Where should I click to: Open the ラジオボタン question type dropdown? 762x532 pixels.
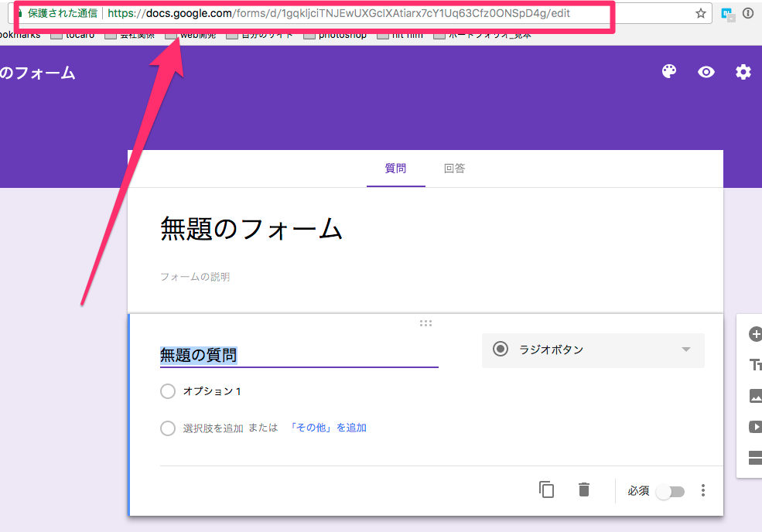pos(593,350)
